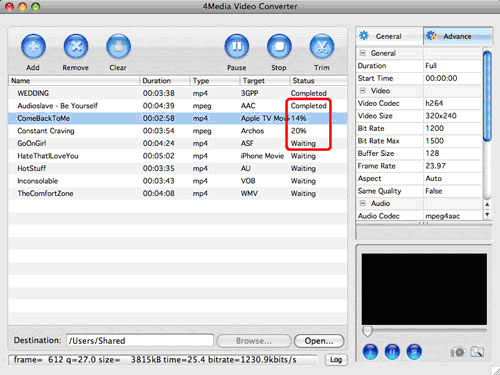Select the Inconsolable row
500x375 pixels.
[178, 181]
